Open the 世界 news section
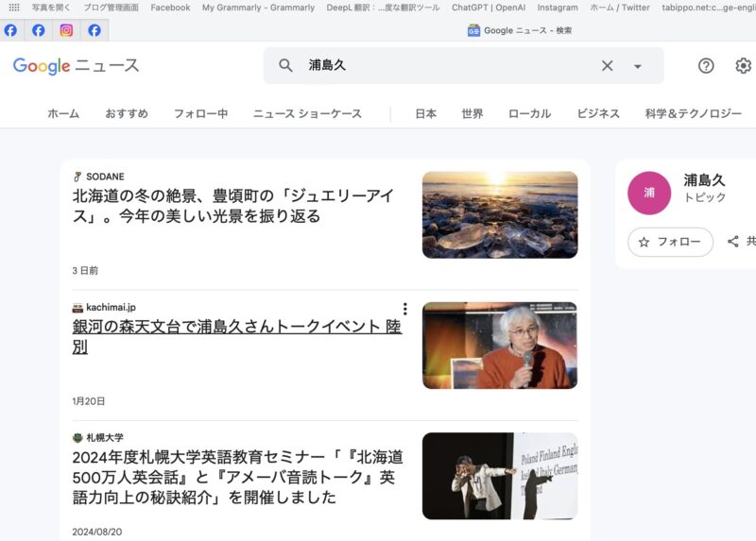Image resolution: width=756 pixels, height=541 pixels. [472, 113]
